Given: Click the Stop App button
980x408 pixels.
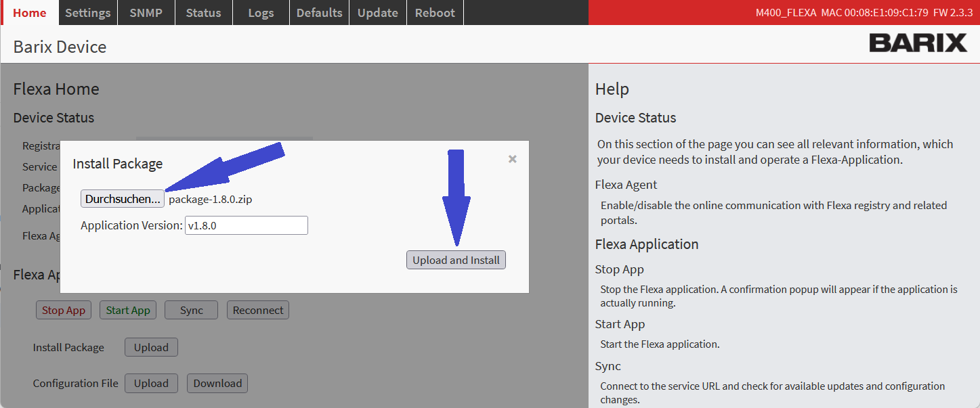Looking at the screenshot, I should [64, 310].
